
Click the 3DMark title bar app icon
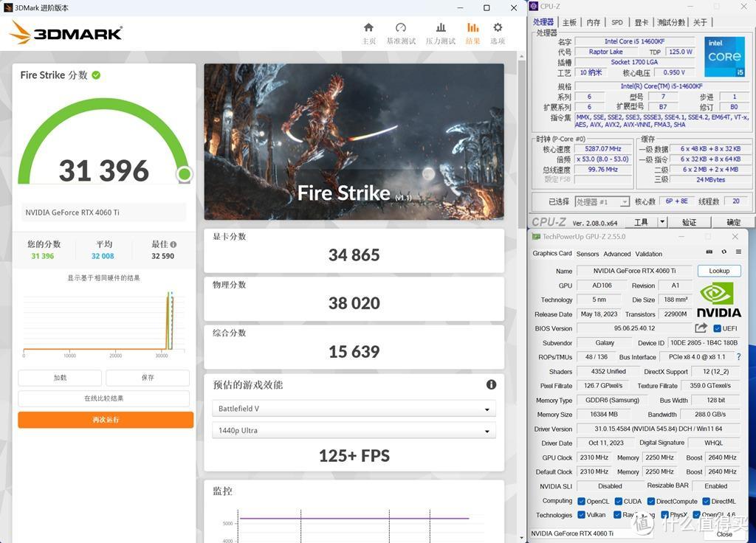click(7, 7)
